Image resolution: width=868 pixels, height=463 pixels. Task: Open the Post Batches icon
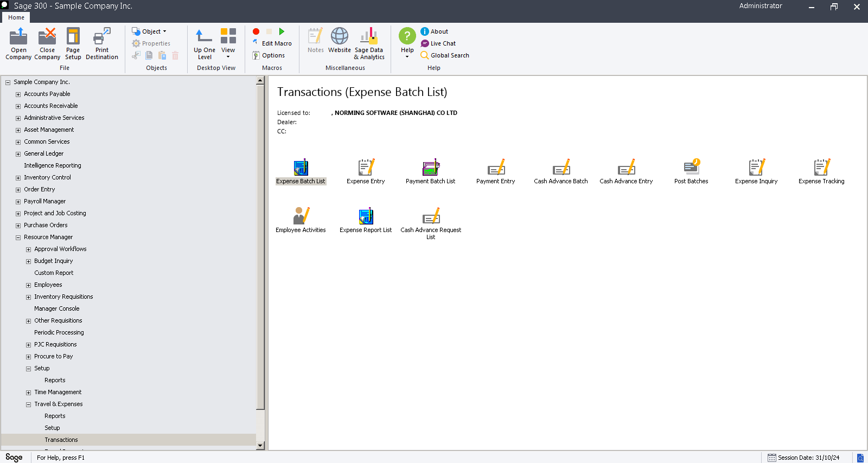pyautogui.click(x=691, y=168)
